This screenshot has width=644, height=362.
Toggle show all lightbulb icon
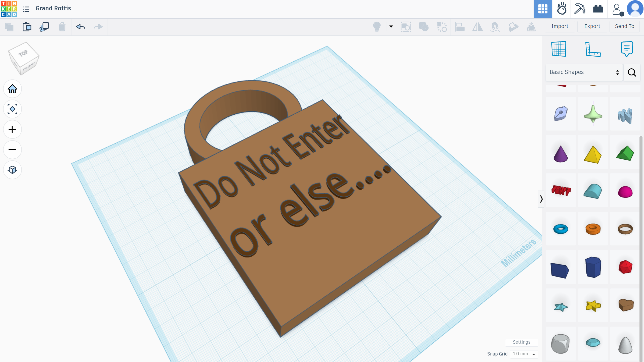377,26
